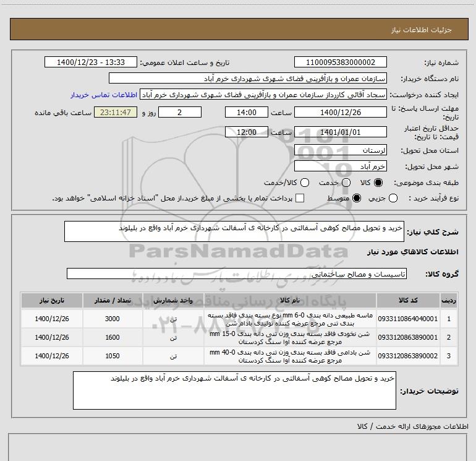This screenshot has width=476, height=461.
Task: Click the کد کالا column header
Action: (408, 300)
